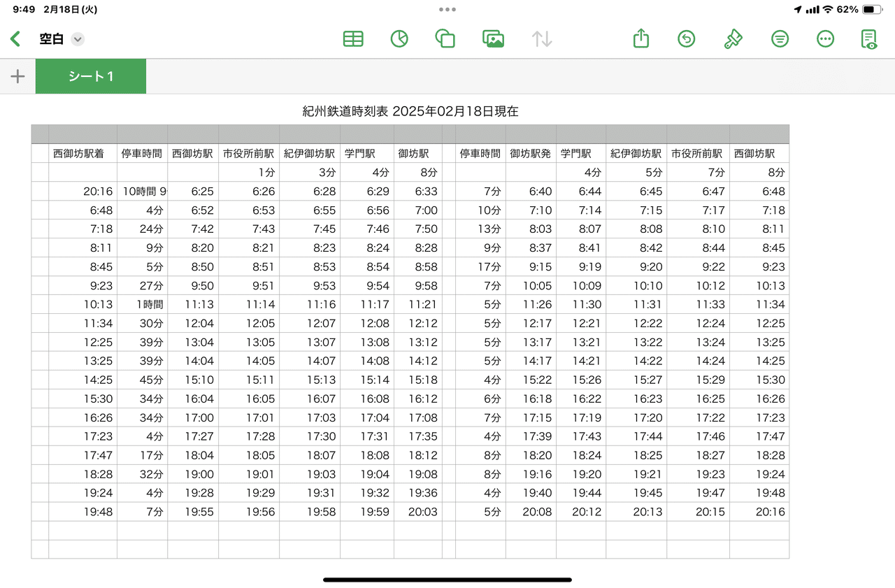The height and width of the screenshot is (588, 895).
Task: Select the cell containing 13:04
Action: 193,343
